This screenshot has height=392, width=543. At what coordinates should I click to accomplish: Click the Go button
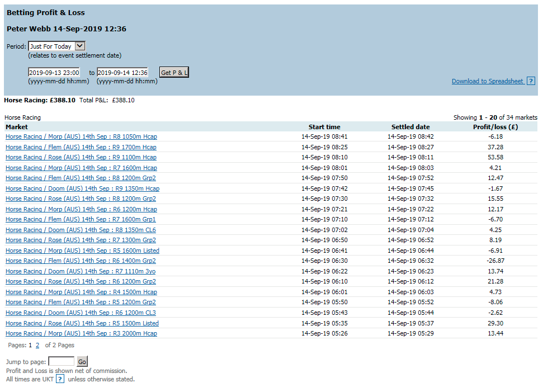82,362
